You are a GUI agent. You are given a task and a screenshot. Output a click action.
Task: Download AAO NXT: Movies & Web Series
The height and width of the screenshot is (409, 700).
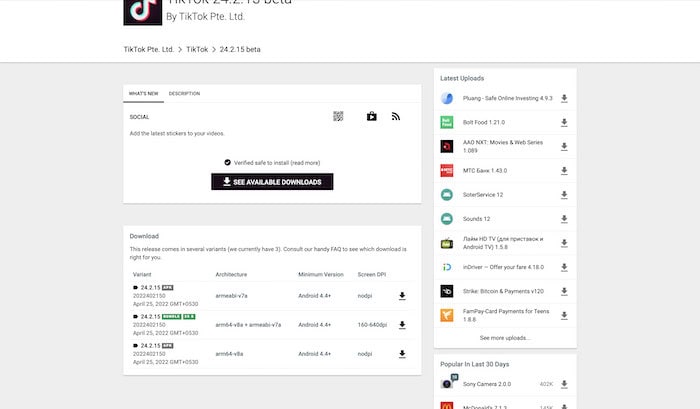click(x=564, y=146)
